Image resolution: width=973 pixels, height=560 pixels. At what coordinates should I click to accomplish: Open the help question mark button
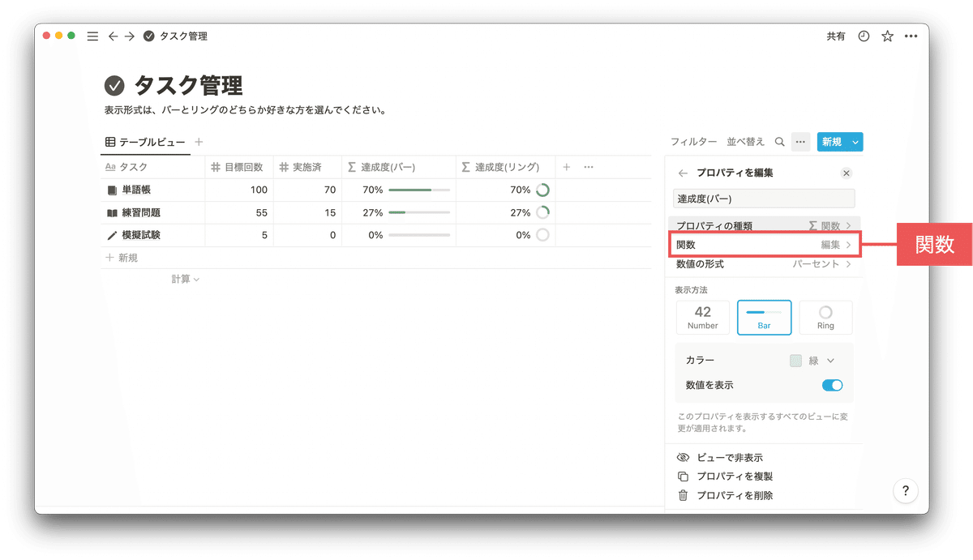[x=906, y=490]
